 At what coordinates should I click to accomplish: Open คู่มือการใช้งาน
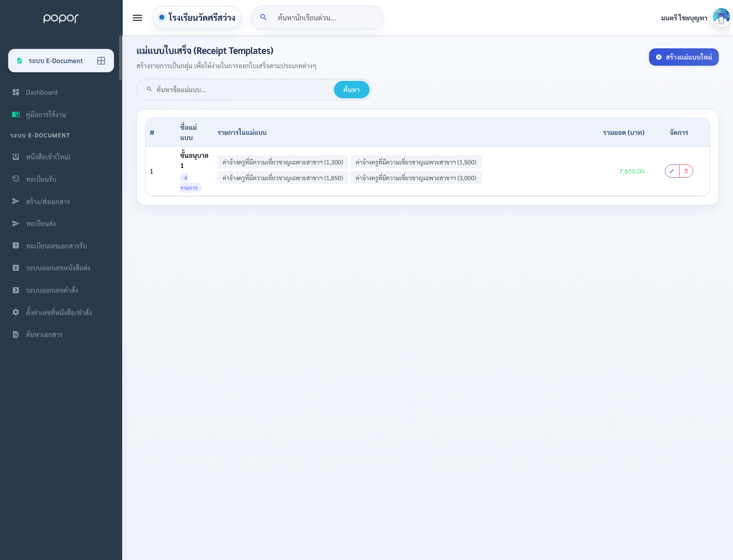(61, 115)
